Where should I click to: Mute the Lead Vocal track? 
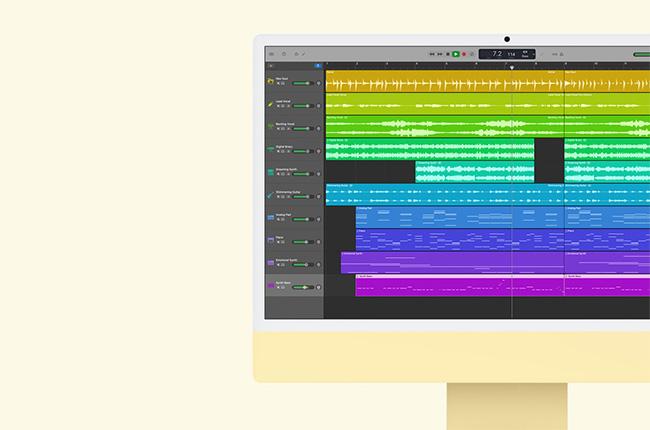click(278, 106)
